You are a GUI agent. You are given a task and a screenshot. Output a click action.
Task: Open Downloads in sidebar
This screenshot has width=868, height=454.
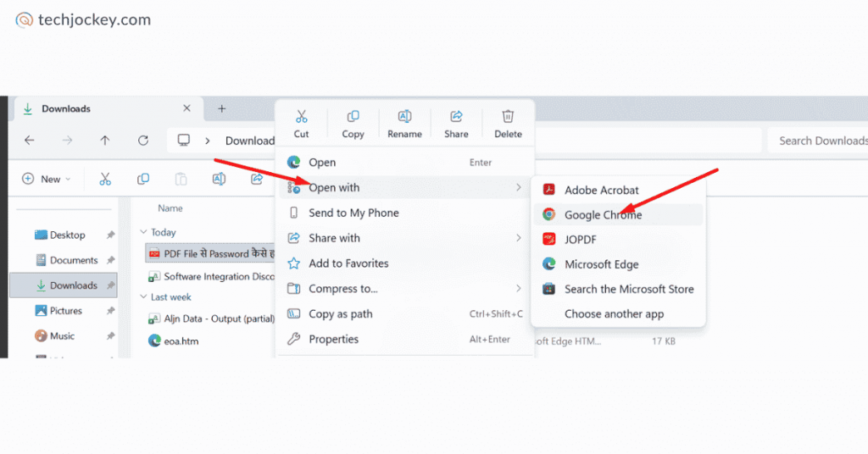63,285
